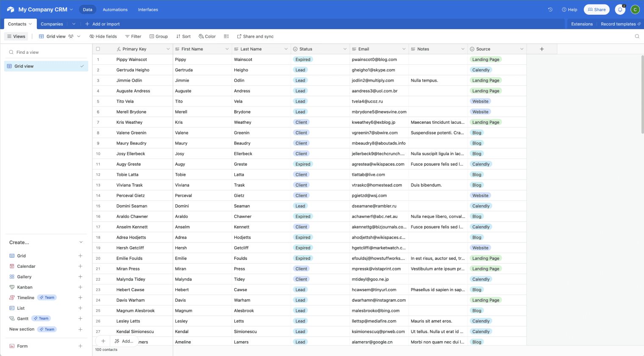This screenshot has height=356, width=644.
Task: Add a new Gallery view via plus
Action: click(x=80, y=277)
